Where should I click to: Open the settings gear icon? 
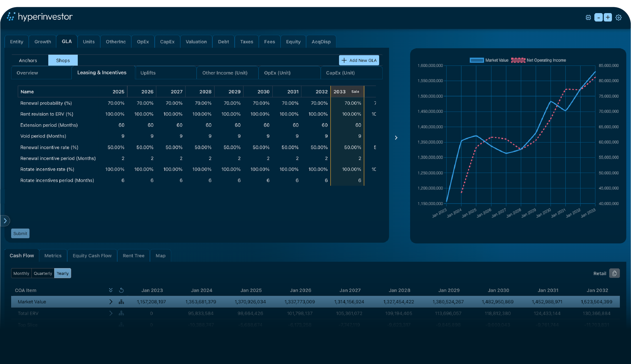618,17
